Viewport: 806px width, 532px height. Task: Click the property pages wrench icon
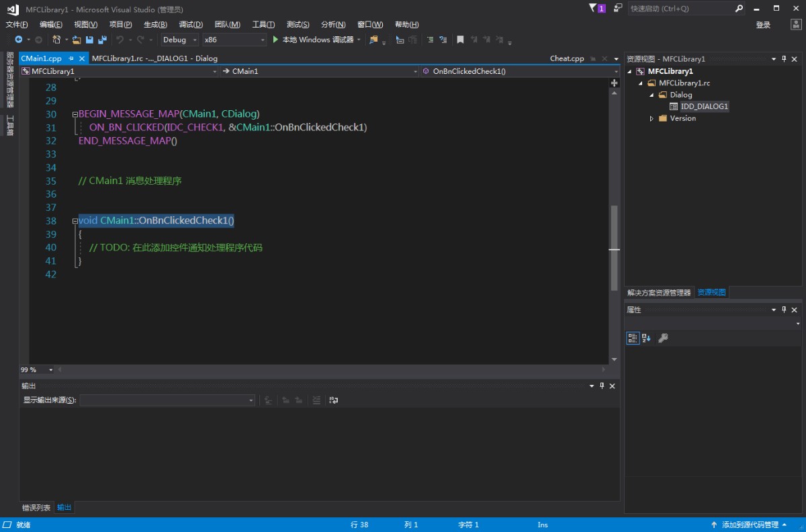coord(663,338)
